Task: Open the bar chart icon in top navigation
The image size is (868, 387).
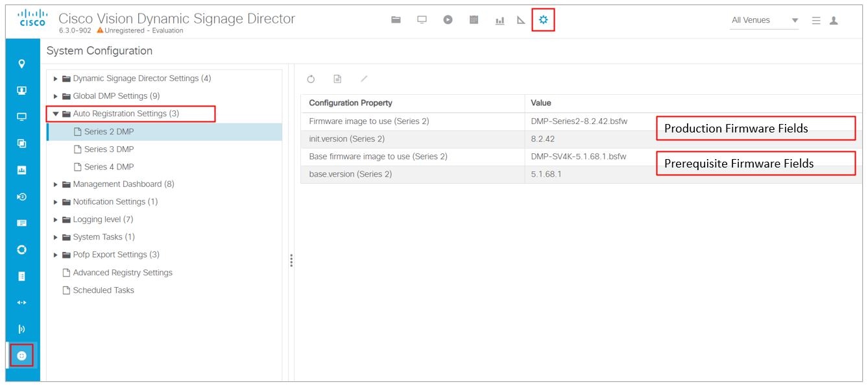Action: click(x=500, y=21)
